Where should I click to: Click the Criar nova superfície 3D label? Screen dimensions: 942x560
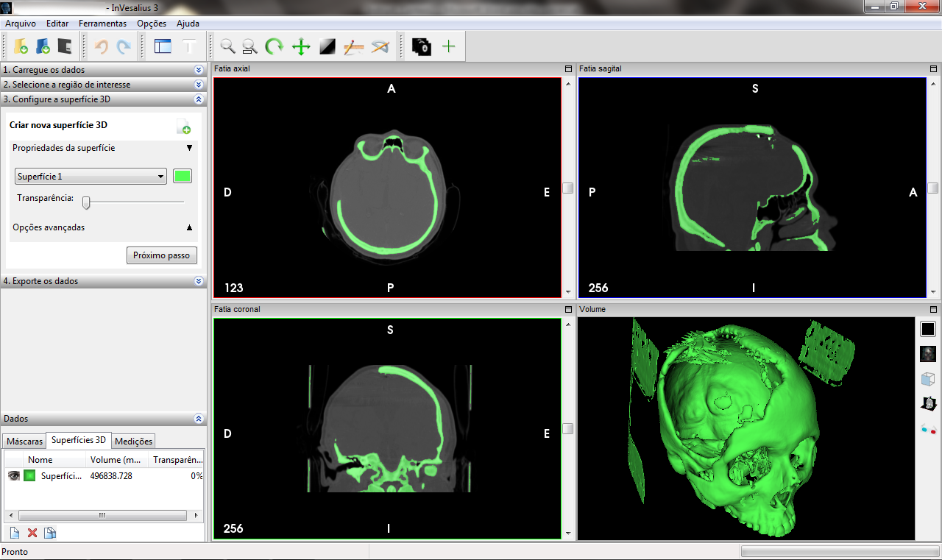pos(59,126)
